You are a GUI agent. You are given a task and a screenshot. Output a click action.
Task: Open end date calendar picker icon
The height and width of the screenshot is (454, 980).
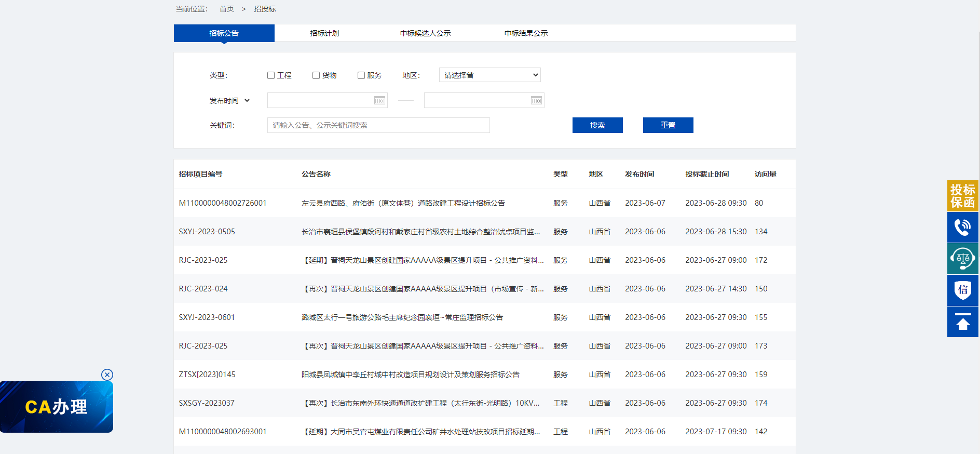(x=536, y=100)
